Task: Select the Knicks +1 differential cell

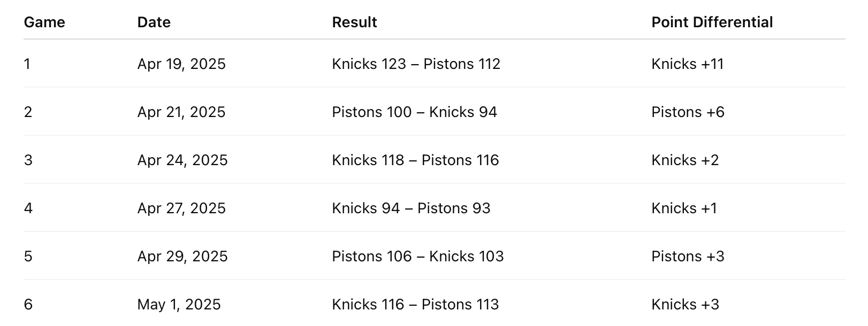Action: (x=684, y=208)
